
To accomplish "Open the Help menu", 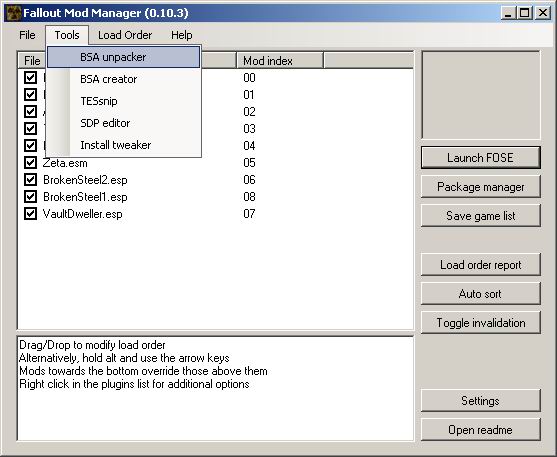I will (182, 35).
